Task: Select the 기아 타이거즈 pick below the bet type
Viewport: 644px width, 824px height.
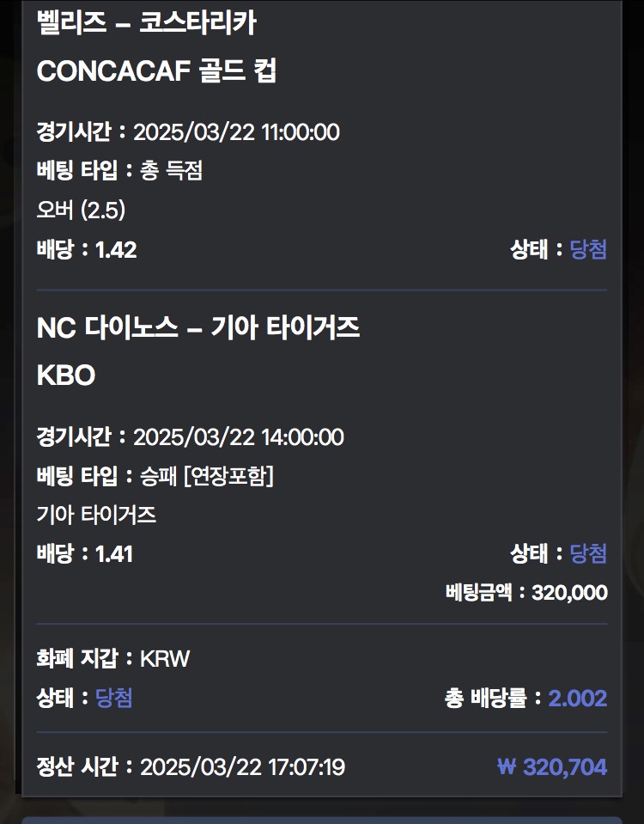Action: [x=96, y=515]
